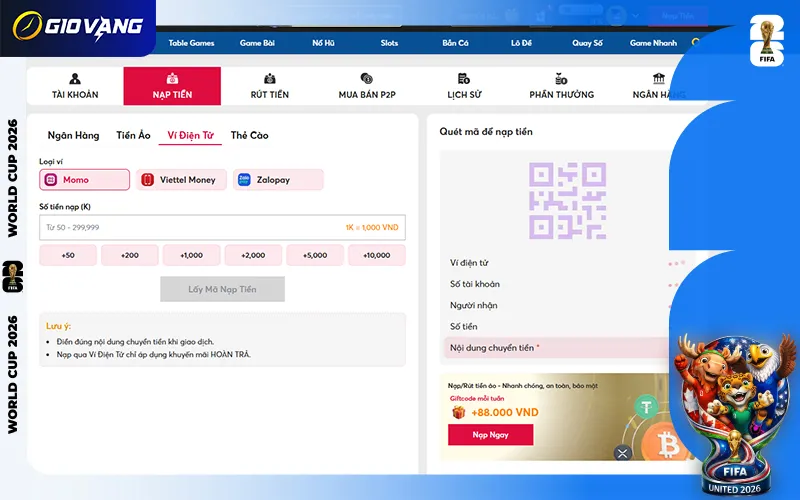Click the Gio Vang logo
800x500 pixels.
click(78, 27)
